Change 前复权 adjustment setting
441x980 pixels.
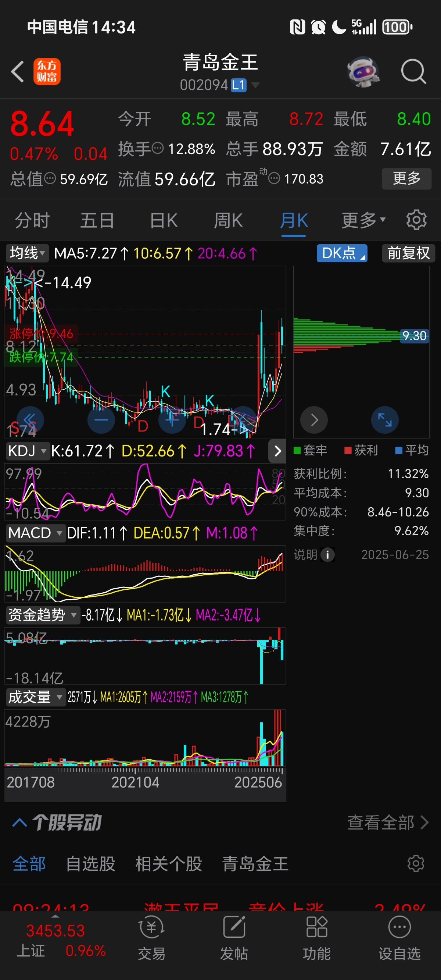coord(408,253)
